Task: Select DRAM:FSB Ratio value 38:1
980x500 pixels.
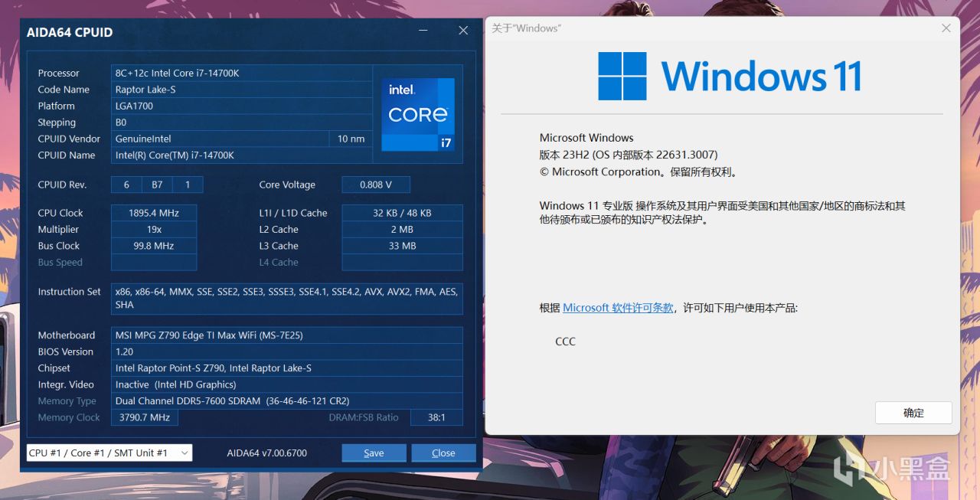Action: click(x=436, y=417)
